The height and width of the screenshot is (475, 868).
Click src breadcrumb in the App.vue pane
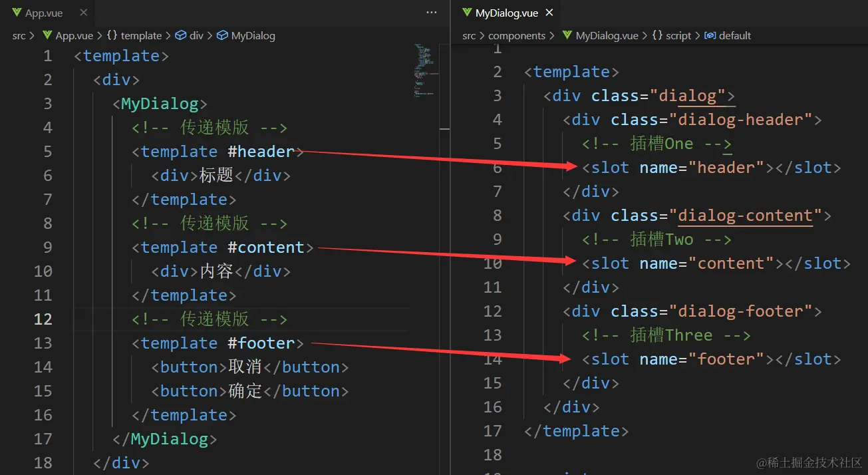(x=19, y=36)
